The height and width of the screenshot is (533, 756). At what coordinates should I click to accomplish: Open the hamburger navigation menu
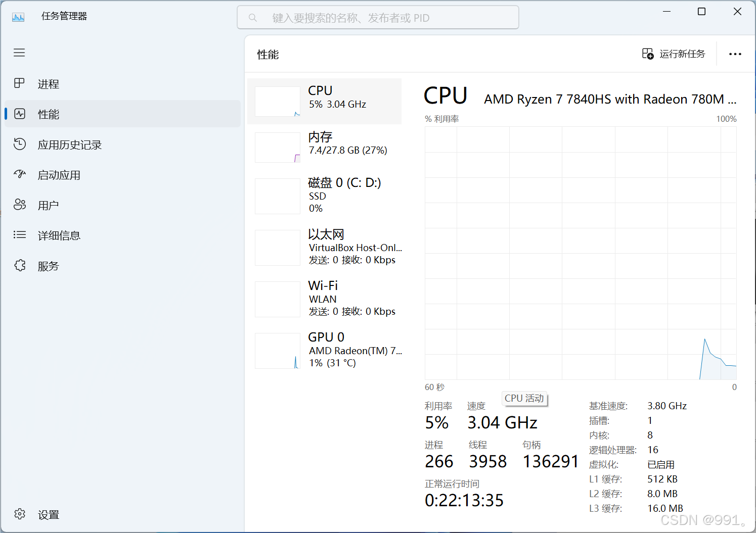19,53
